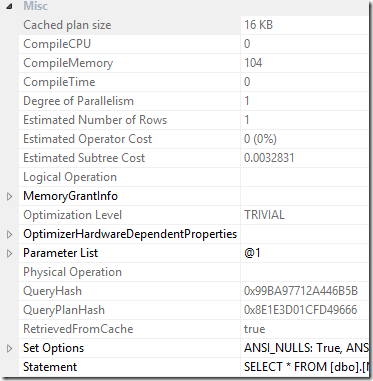Select the Estimated Operator Cost row

(x=193, y=139)
